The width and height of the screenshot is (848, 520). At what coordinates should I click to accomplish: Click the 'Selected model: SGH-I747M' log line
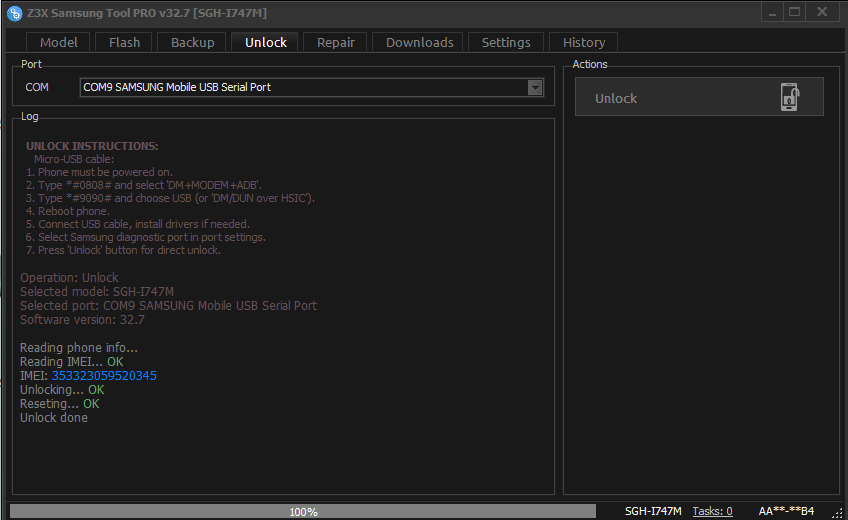click(x=97, y=292)
